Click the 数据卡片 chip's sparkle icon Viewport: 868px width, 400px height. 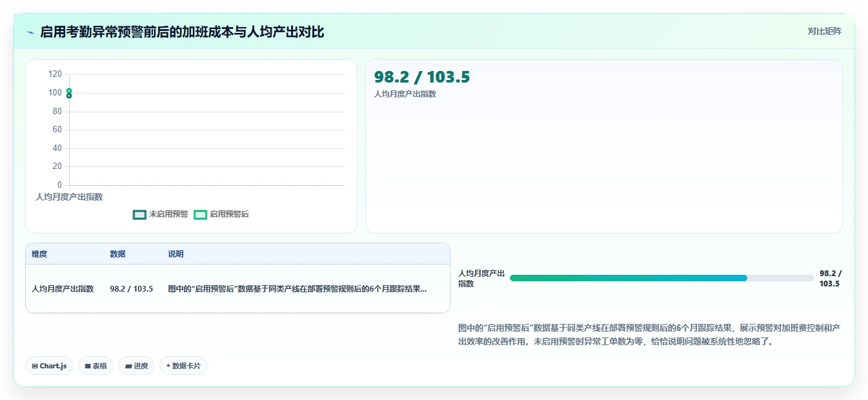pos(168,366)
